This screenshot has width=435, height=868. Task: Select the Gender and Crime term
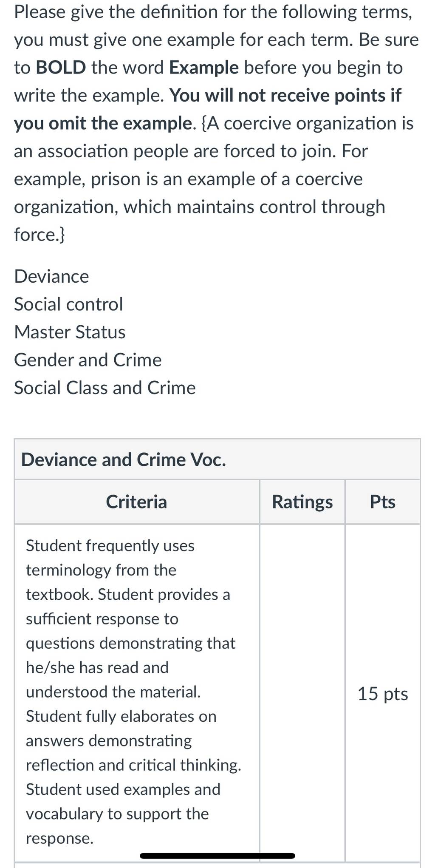tap(88, 360)
